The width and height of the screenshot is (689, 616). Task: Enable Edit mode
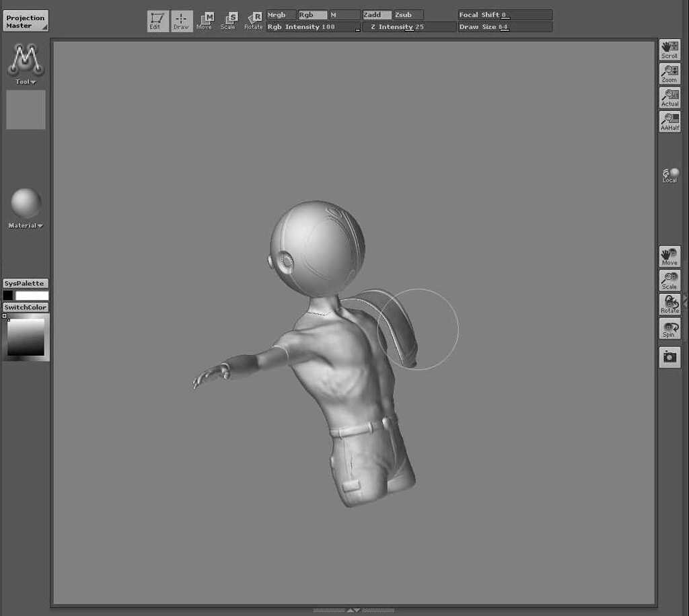click(x=157, y=21)
